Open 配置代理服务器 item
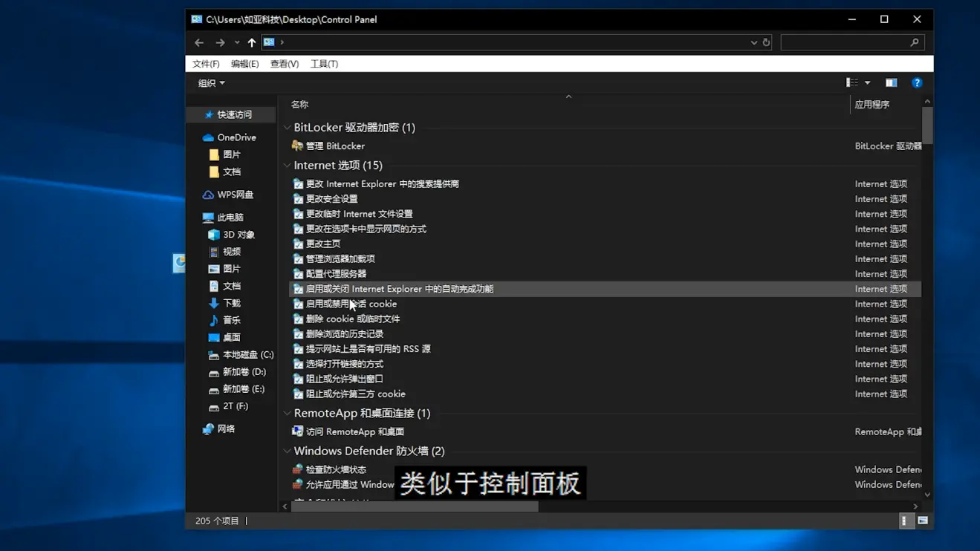This screenshot has height=551, width=980. pos(336,274)
